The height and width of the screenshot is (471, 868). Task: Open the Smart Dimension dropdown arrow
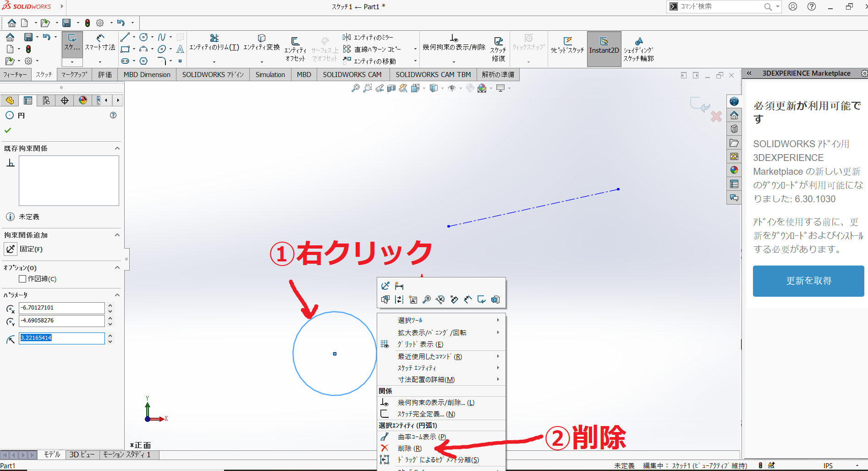[x=100, y=62]
